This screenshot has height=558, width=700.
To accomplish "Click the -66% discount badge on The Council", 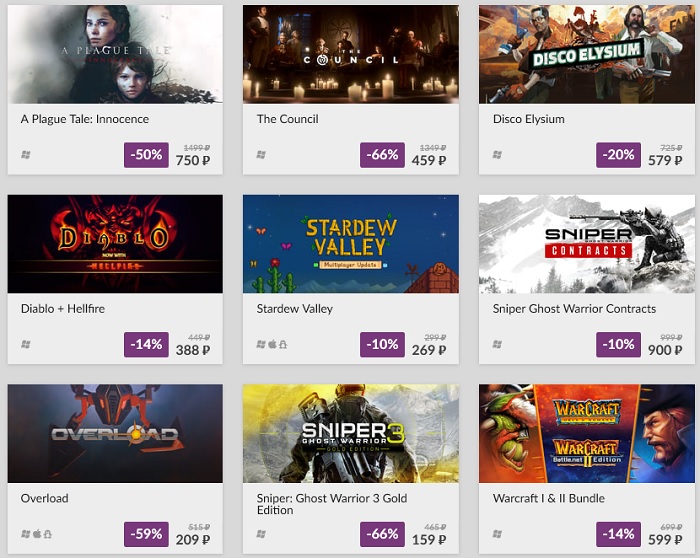I will [383, 155].
